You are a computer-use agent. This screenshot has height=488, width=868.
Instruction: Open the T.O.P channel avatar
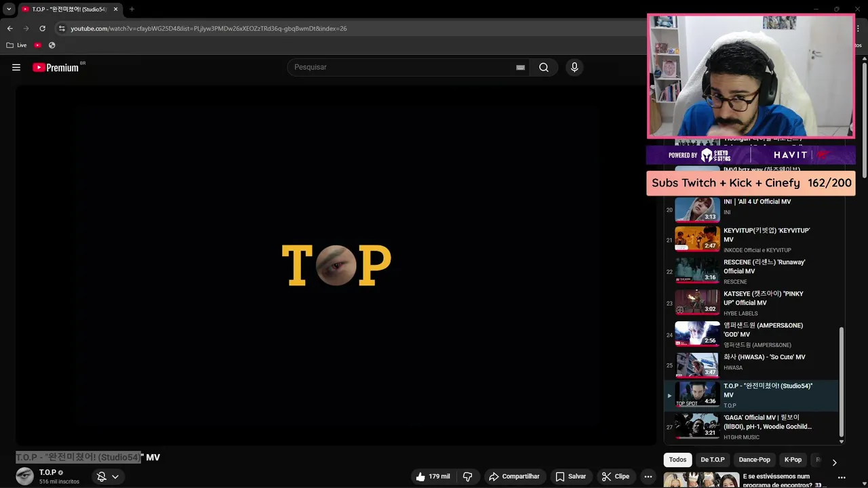click(x=25, y=476)
